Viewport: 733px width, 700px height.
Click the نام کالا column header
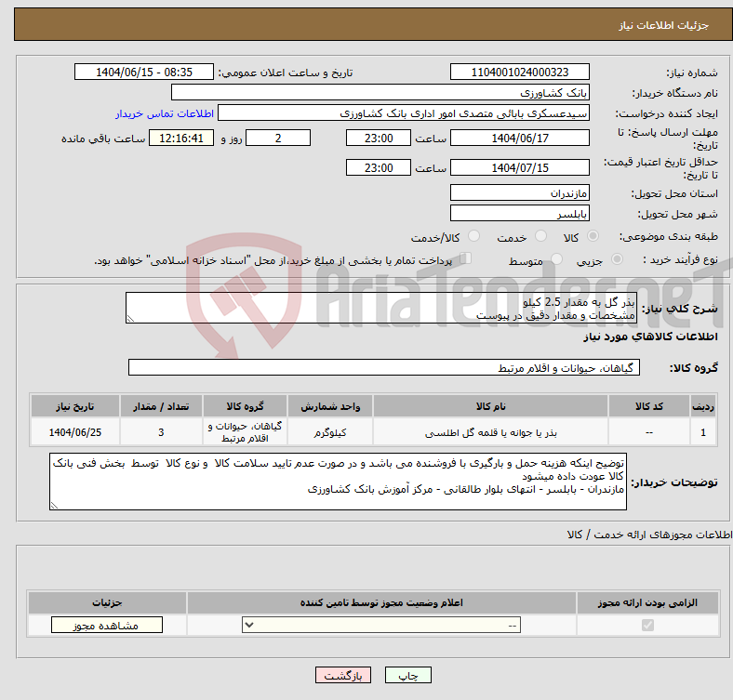click(x=490, y=406)
